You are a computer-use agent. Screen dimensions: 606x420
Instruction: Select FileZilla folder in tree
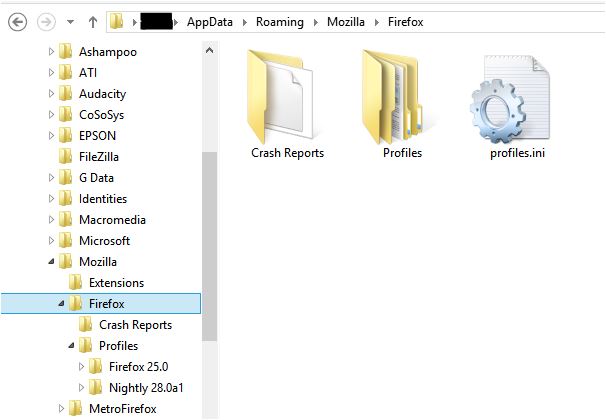click(x=99, y=157)
